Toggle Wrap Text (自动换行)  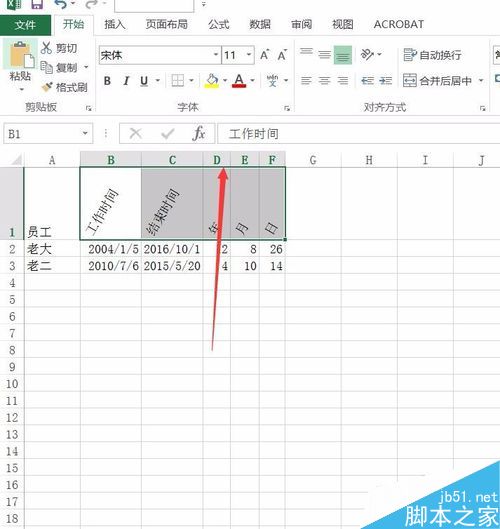point(433,55)
